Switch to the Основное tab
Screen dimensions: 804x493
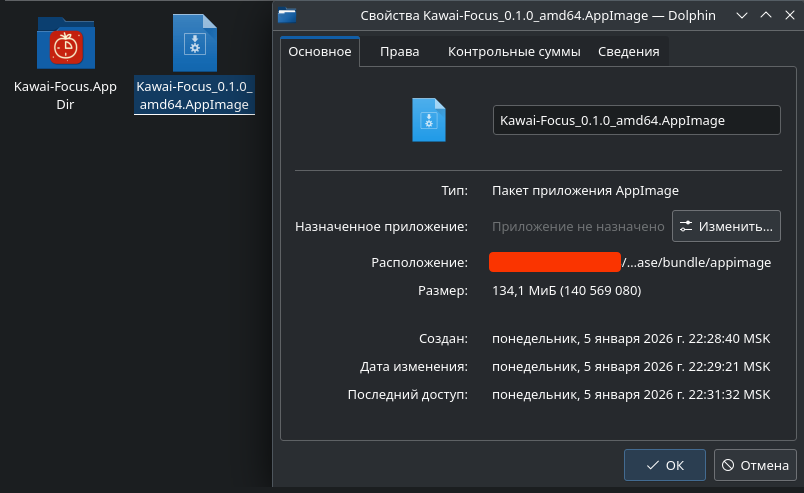319,52
